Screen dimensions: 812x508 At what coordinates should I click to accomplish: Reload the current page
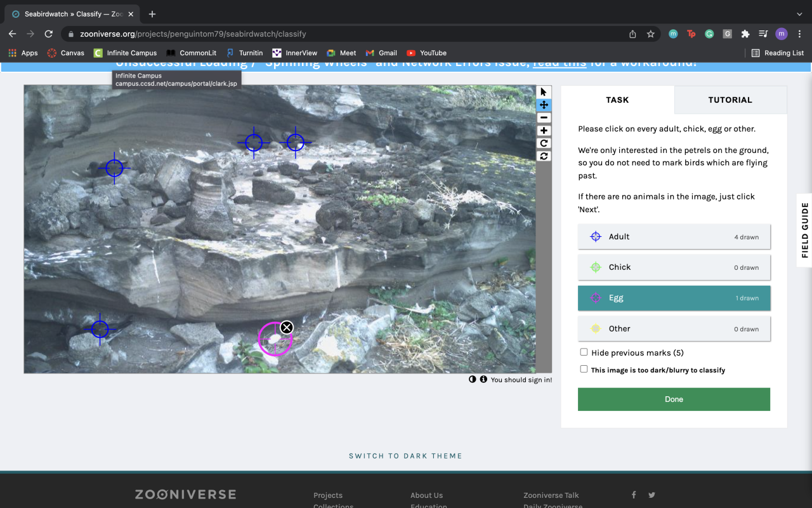49,34
